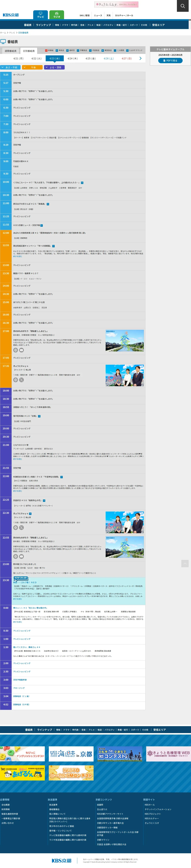Open the 自転車交通安全CMコンテスト banner
The width and height of the screenshot is (191, 868).
(120, 754)
